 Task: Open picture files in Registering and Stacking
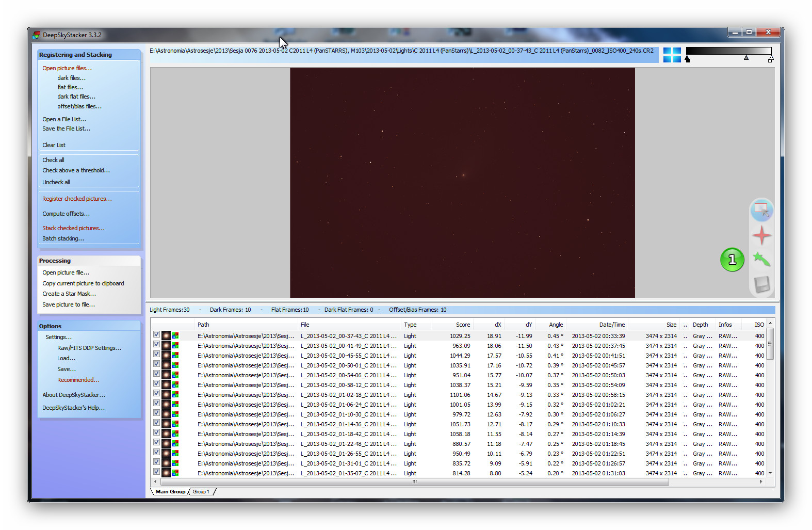67,68
